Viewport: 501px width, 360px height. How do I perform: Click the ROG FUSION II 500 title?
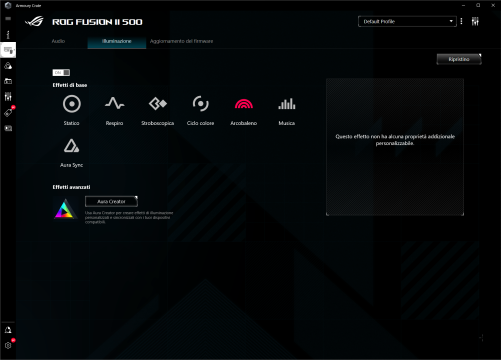click(97, 22)
